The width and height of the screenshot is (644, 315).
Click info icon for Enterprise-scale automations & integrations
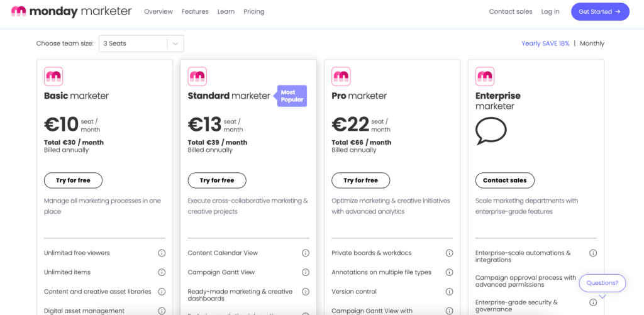[593, 253]
